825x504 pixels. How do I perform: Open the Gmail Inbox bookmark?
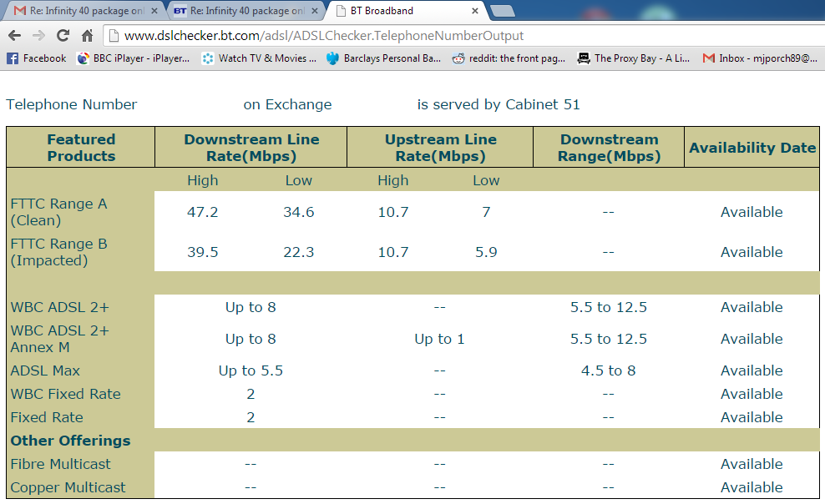[760, 58]
